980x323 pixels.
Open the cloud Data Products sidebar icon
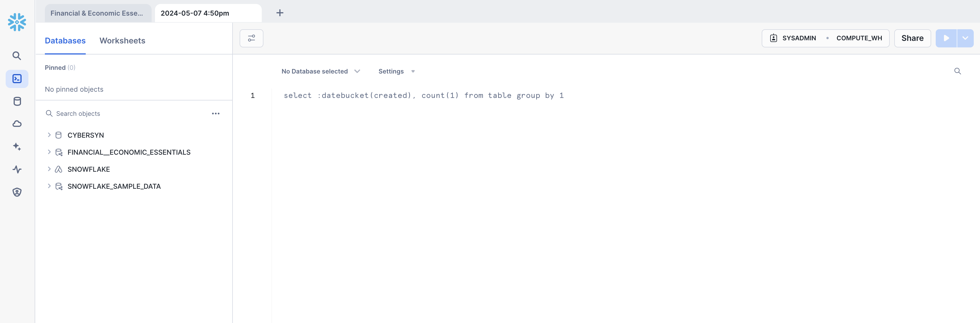click(17, 124)
